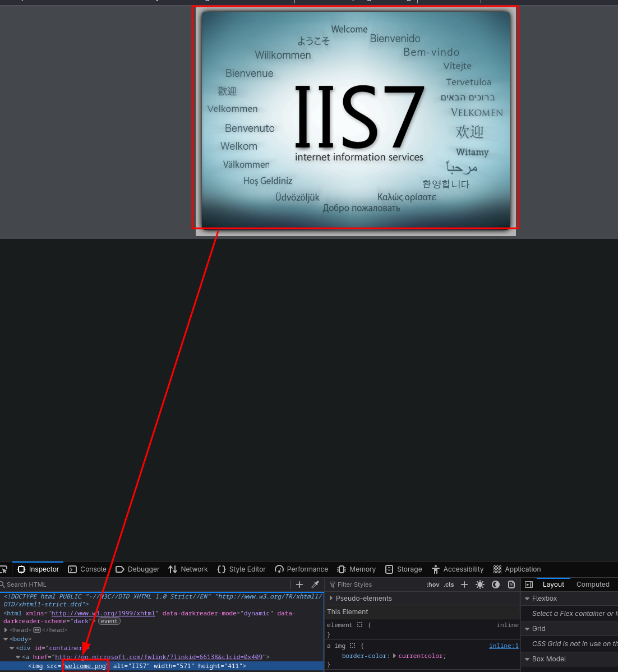Screen dimensions: 618x672
Task: Expand the Pseudo-elements section
Action: 331,599
